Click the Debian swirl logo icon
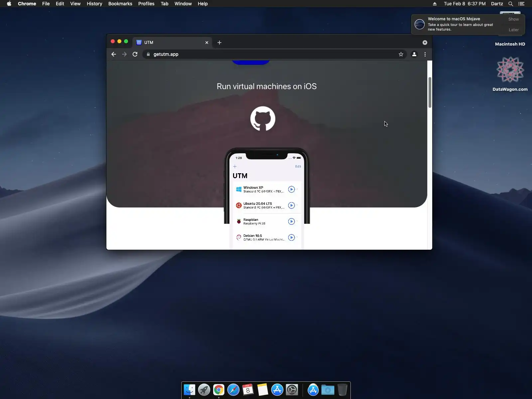The width and height of the screenshot is (532, 399). click(x=239, y=237)
